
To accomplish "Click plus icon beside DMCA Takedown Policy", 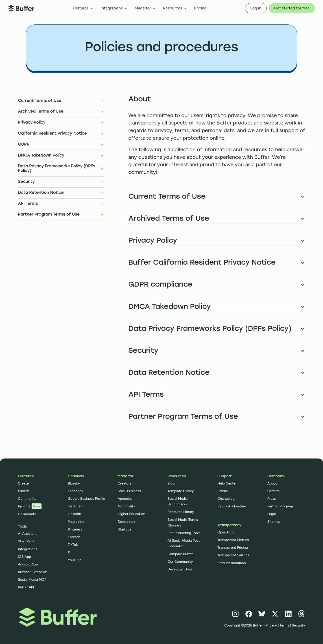I will [102, 156].
